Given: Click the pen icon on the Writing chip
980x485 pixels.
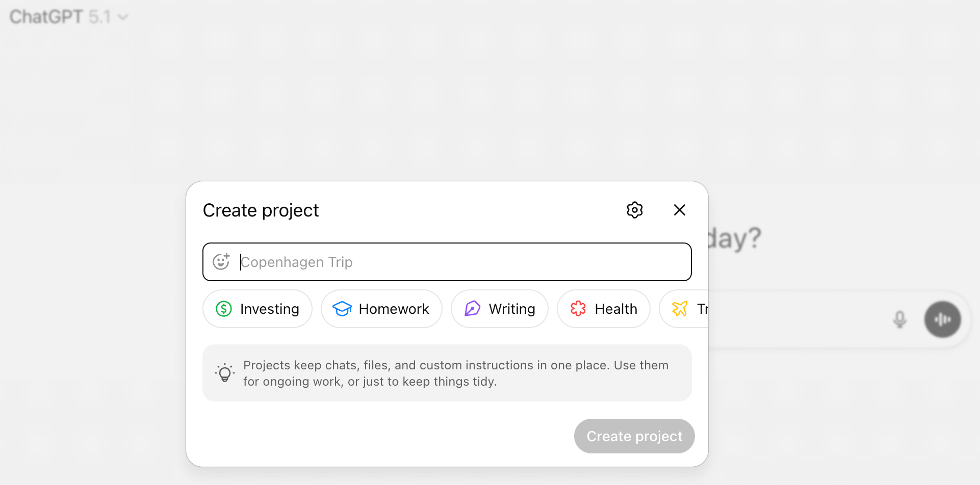Looking at the screenshot, I should tap(472, 309).
